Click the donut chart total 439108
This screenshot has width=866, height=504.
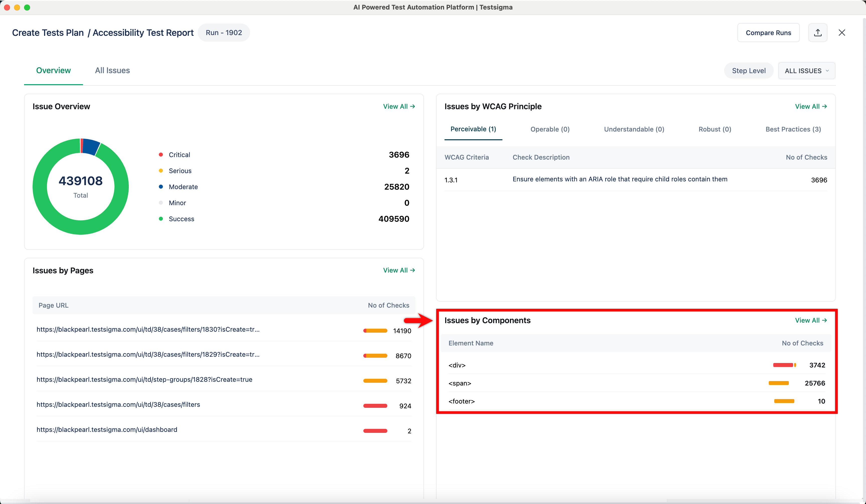tap(80, 181)
